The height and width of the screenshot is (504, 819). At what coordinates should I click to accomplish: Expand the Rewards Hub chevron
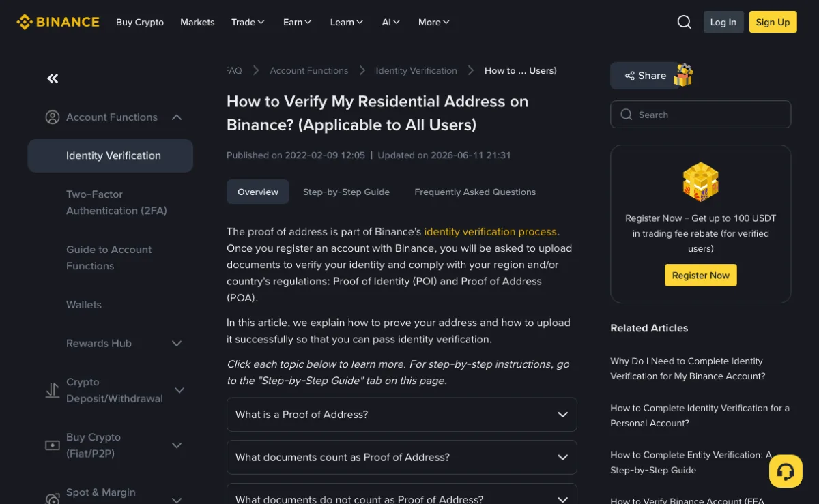[177, 344]
